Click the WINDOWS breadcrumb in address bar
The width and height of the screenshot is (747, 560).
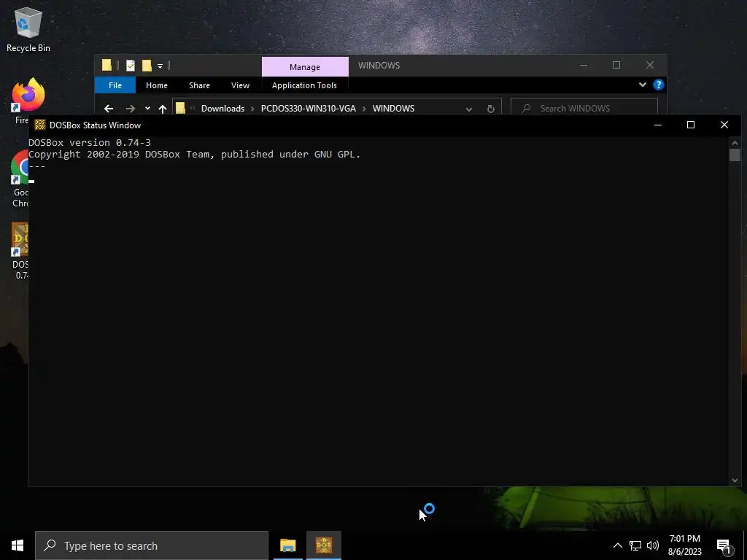393,109
